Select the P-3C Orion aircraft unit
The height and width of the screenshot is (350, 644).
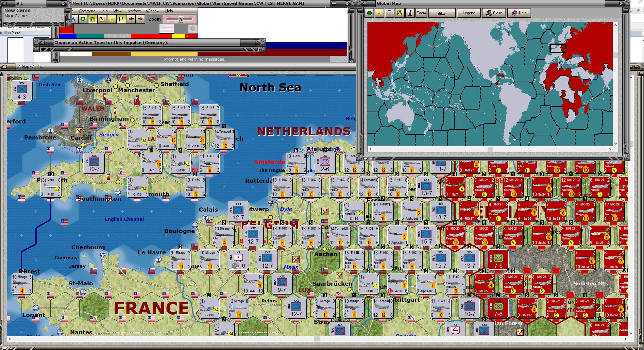[x=51, y=187]
